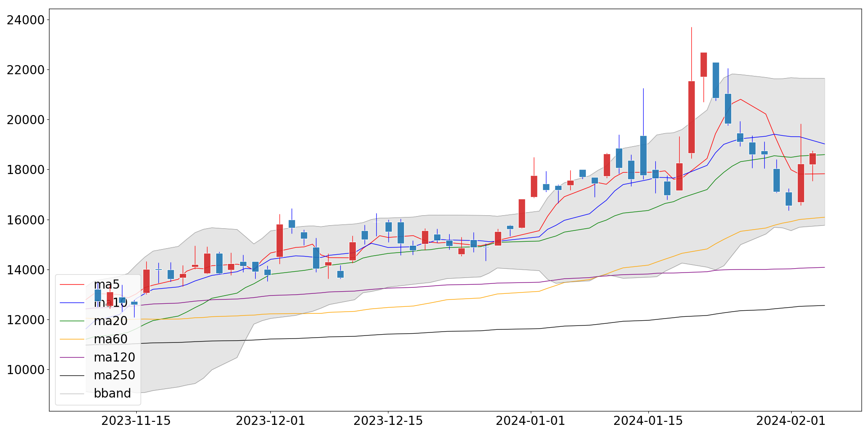Click the gray bband legend line sample
Viewport: 868px width, 434px height.
point(72,394)
